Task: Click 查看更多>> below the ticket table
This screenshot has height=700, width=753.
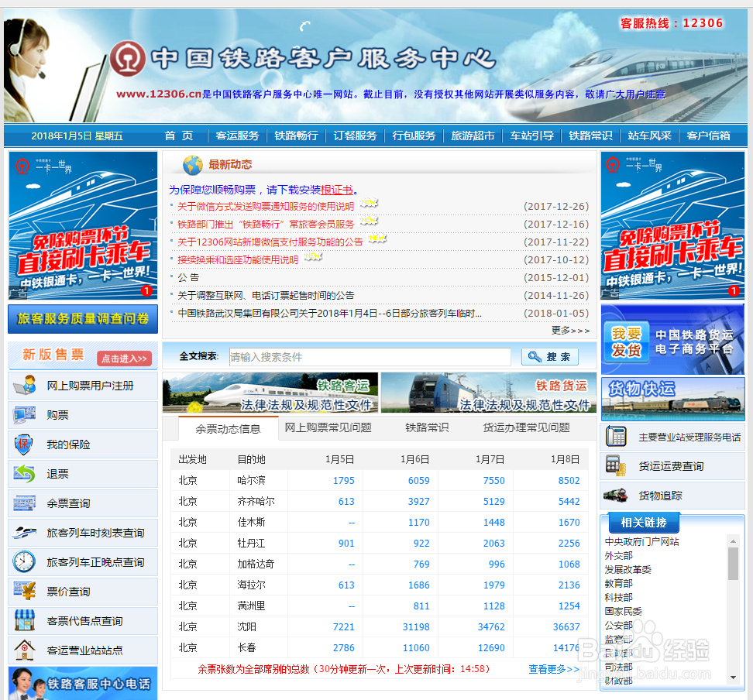Action: pos(554,669)
